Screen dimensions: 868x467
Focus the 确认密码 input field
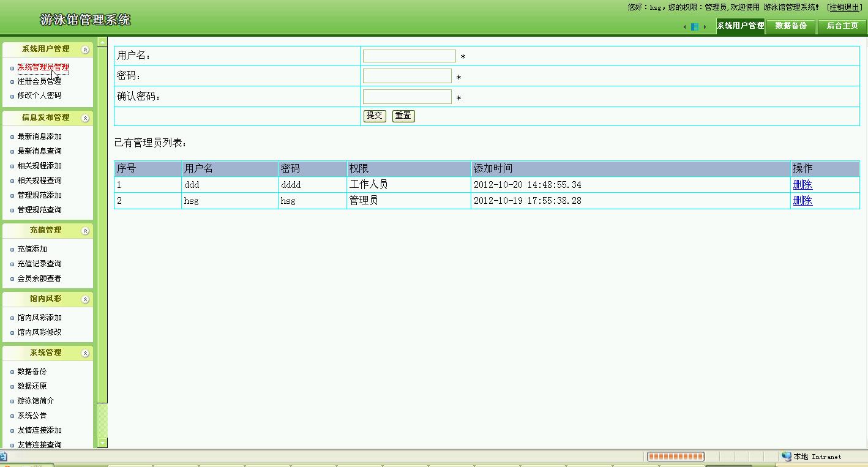407,97
